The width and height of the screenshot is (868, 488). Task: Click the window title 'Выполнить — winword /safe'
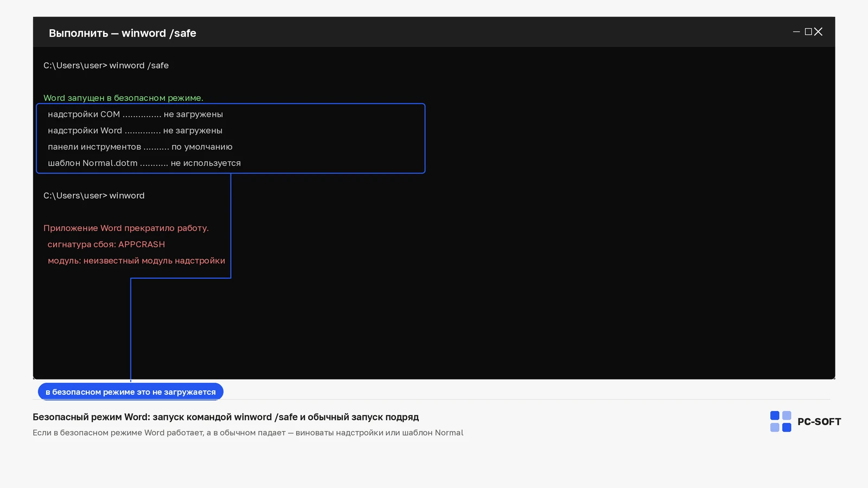pos(123,33)
